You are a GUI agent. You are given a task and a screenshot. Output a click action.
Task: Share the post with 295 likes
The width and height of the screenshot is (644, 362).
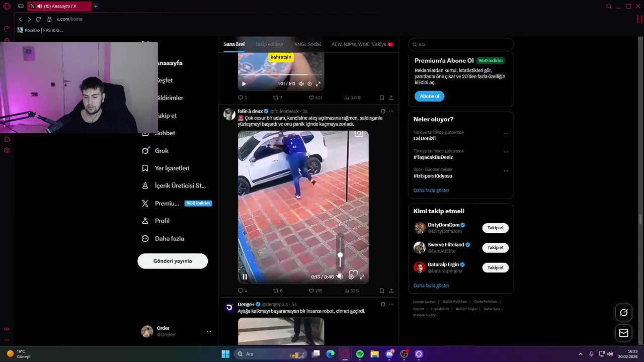click(x=391, y=291)
